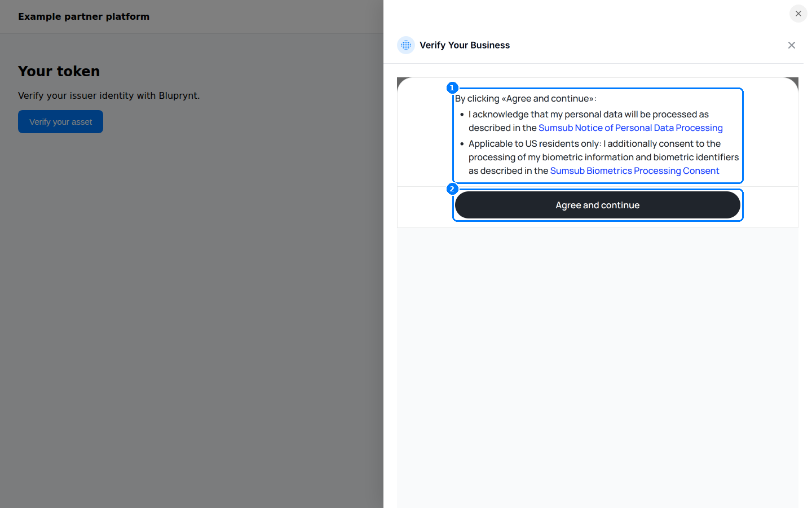
Task: Click the Example partner platform title
Action: pos(84,16)
